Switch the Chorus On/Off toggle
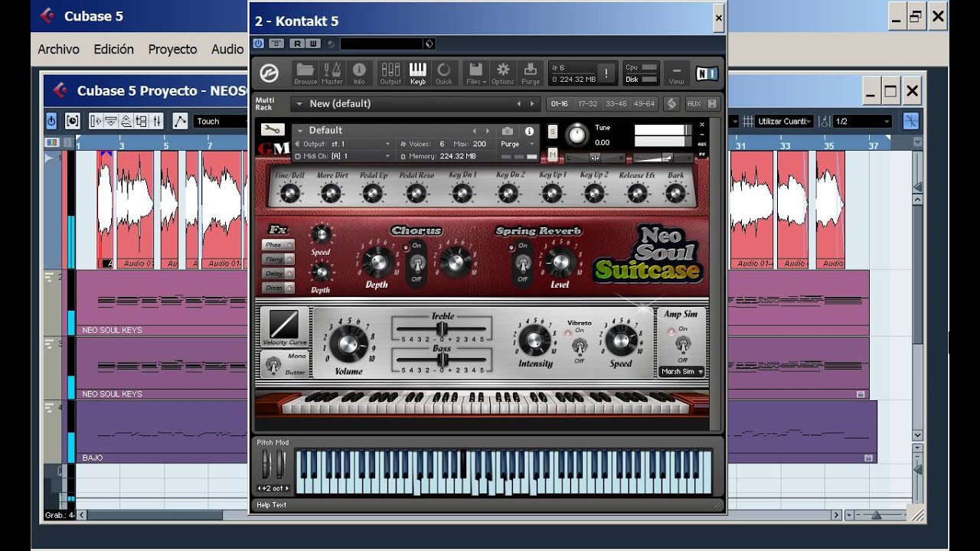Viewport: 980px width, 551px height. 417,263
